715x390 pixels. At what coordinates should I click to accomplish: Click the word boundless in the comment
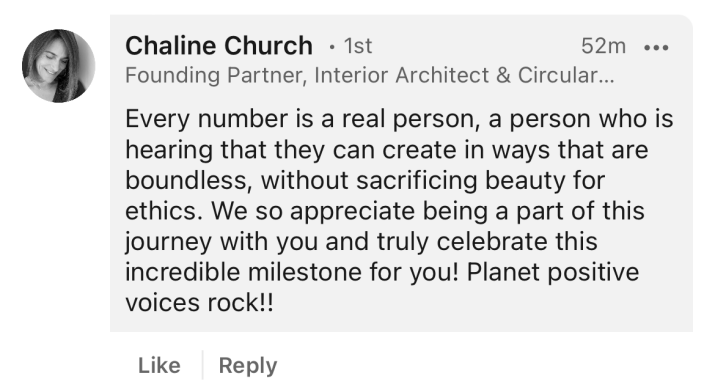point(188,180)
